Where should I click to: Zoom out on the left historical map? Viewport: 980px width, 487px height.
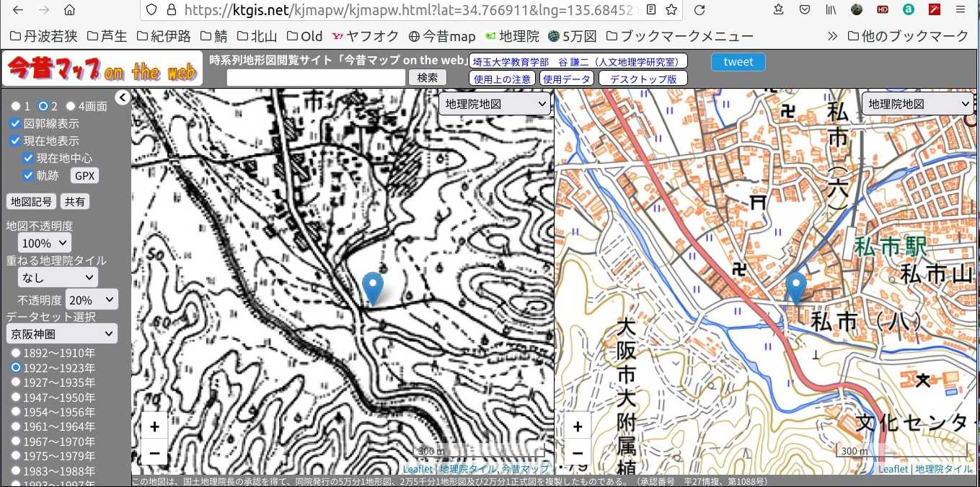pos(154,453)
